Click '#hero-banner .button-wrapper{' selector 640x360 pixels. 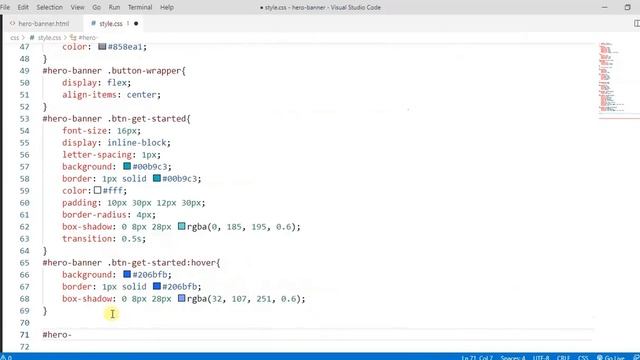(x=114, y=71)
